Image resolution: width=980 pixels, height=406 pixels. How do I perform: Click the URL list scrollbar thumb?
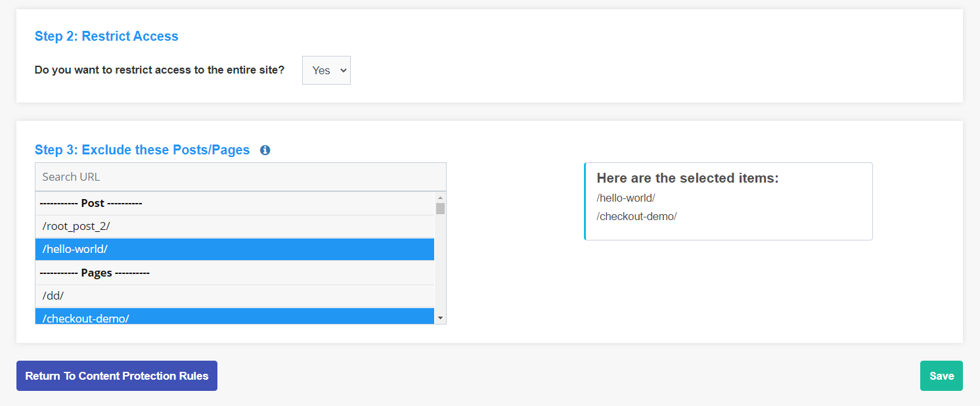pos(440,209)
